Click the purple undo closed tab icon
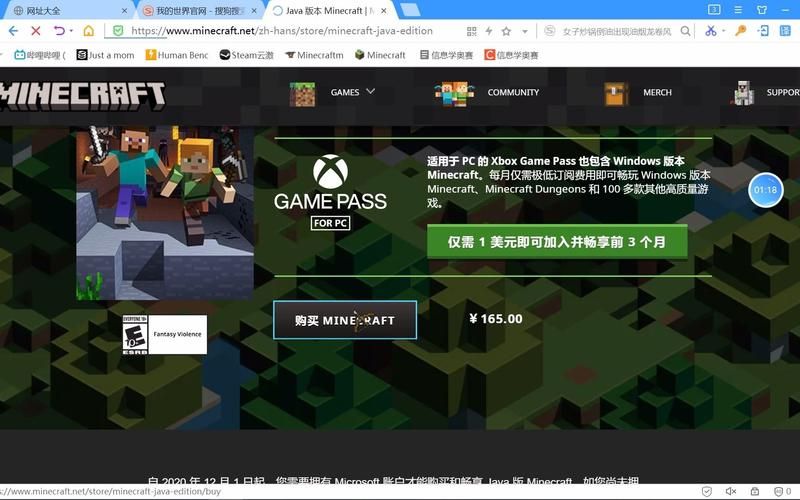The height and width of the screenshot is (500, 800). (x=59, y=31)
